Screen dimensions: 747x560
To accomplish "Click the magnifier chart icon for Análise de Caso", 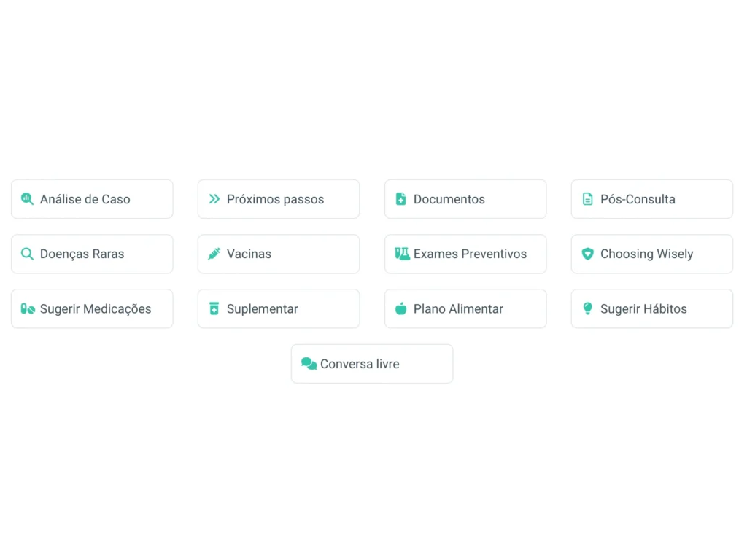I will pyautogui.click(x=27, y=199).
